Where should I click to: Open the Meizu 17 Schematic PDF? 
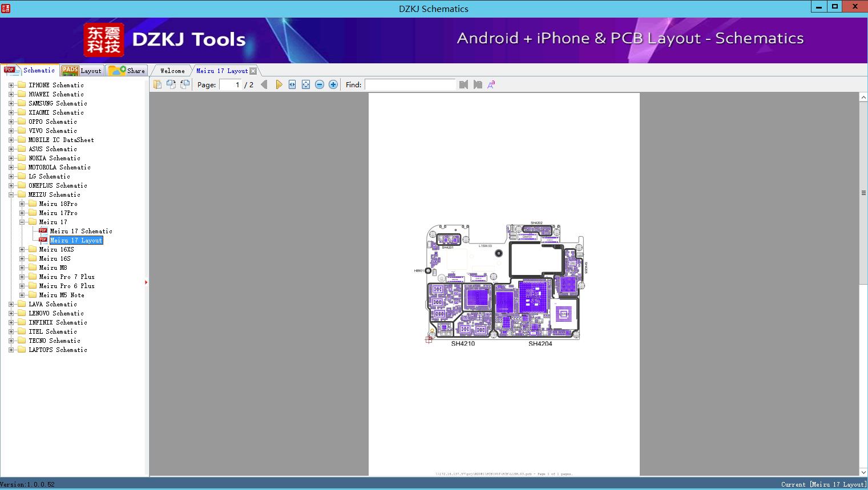pos(80,231)
